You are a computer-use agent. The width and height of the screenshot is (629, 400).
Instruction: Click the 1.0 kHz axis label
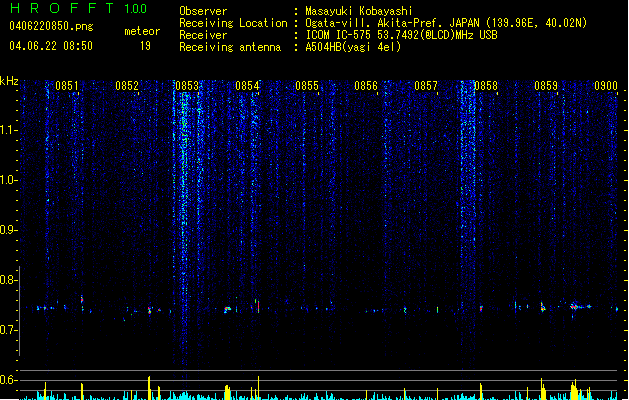click(x=8, y=180)
